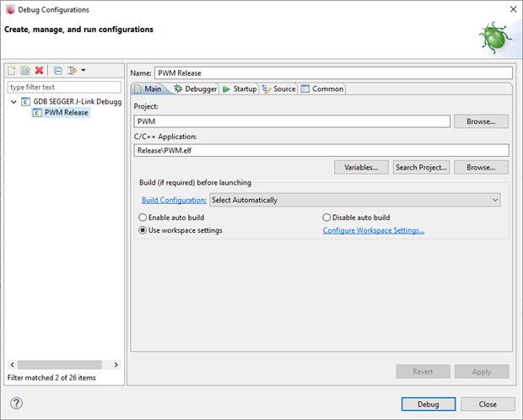This screenshot has height=420, width=523.
Task: Open the Build Configuration dropdown
Action: 354,200
